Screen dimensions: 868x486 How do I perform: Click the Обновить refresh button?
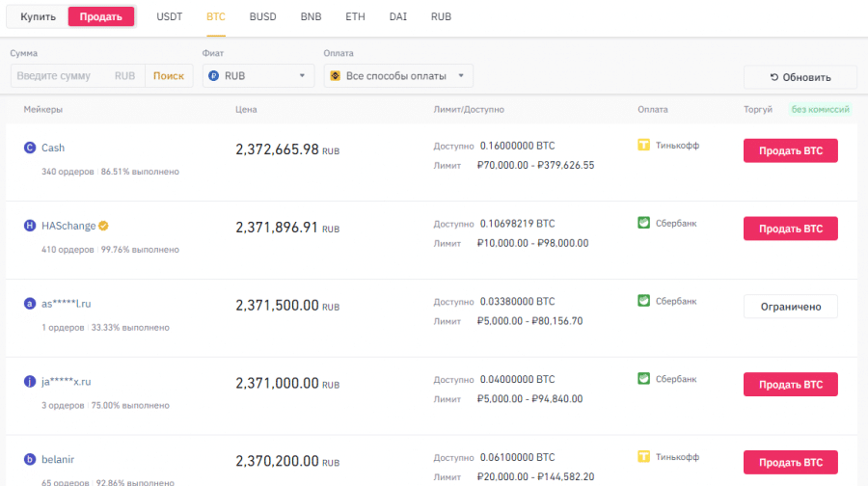[800, 77]
